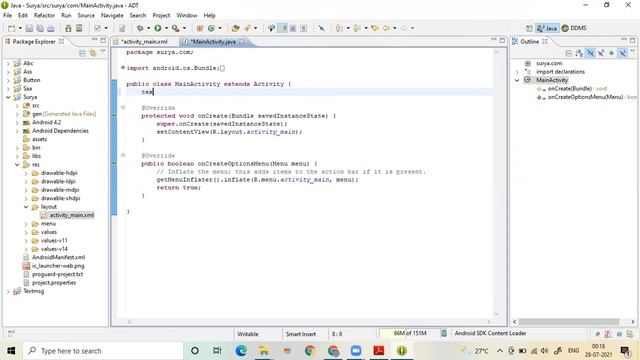Open the Run button dropdown arrow
The height and width of the screenshot is (360, 640).
tap(166, 28)
